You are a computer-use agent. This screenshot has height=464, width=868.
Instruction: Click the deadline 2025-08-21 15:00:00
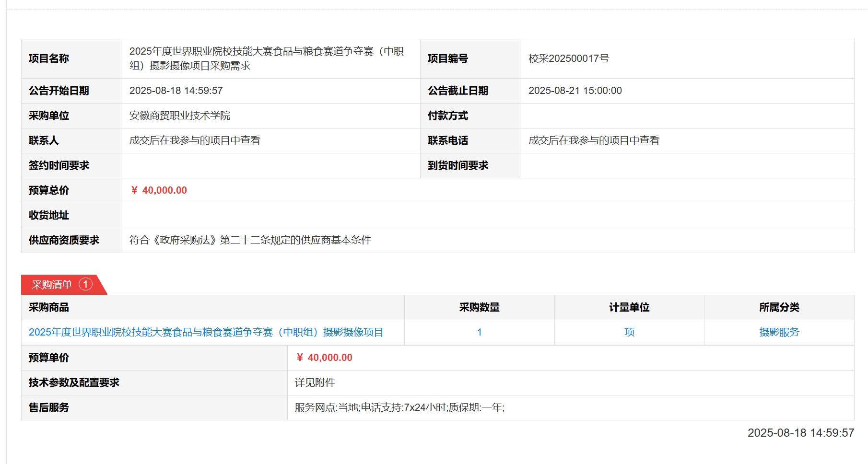575,91
